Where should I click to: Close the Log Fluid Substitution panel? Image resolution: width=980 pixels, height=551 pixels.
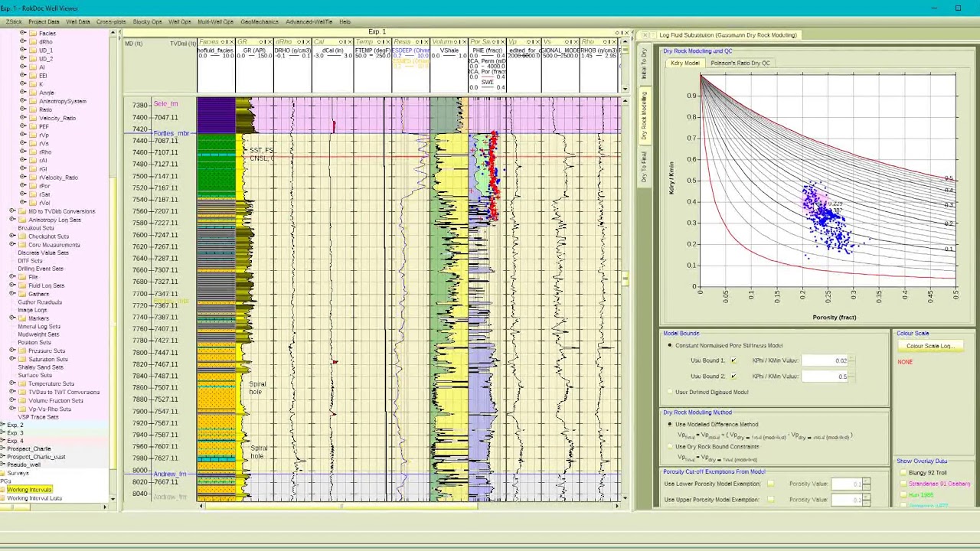click(x=645, y=35)
